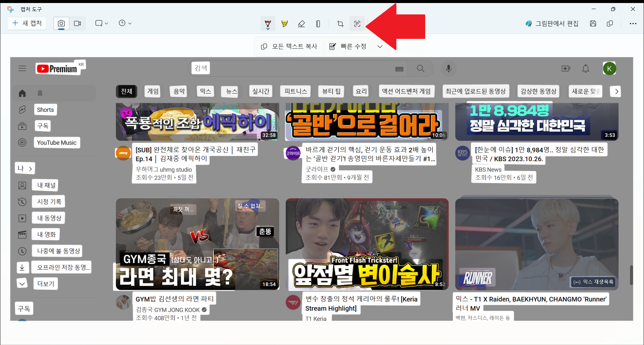The image size is (644, 345).
Task: Click the New capture (새 캡처) button
Action: coord(27,23)
